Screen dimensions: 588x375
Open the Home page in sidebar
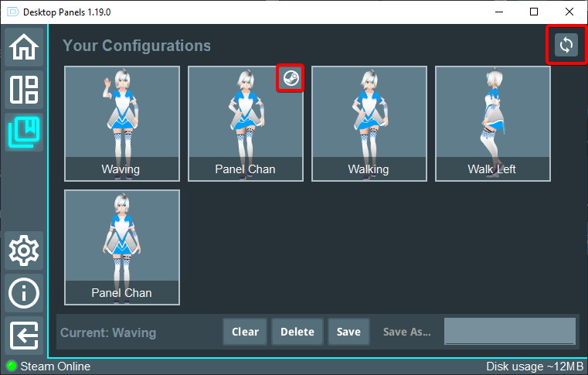[24, 47]
